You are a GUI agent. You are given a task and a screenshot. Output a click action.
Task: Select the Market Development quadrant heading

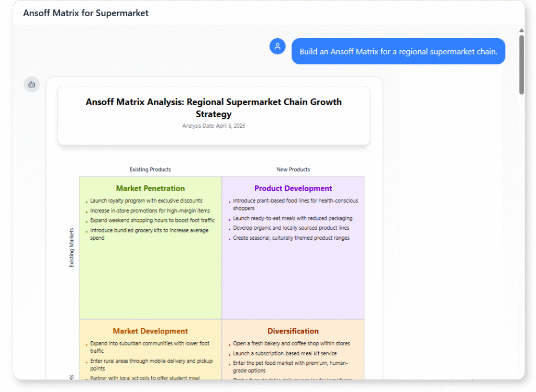150,331
